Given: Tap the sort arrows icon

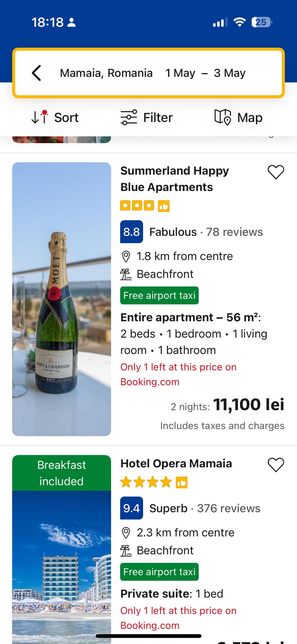Looking at the screenshot, I should [x=39, y=117].
